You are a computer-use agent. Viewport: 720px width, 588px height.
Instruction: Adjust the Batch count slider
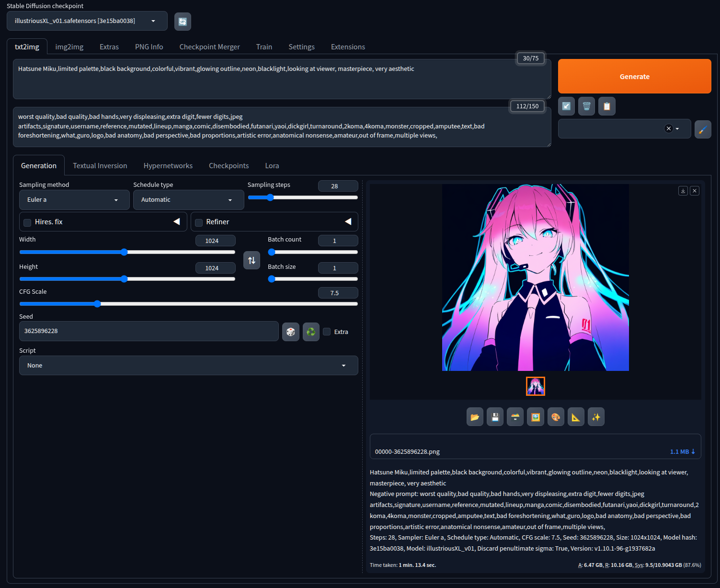(313, 252)
